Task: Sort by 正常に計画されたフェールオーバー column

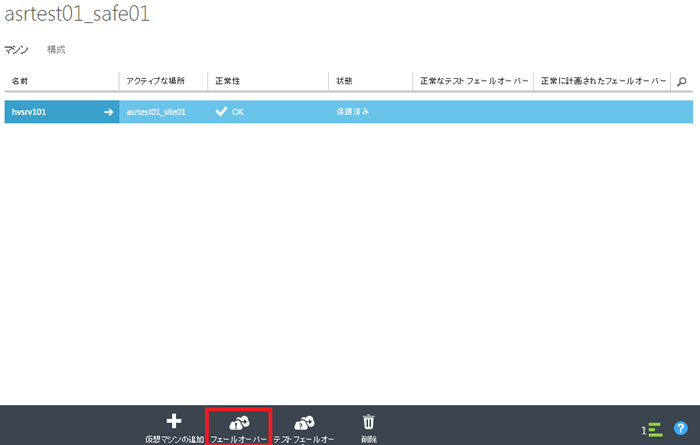Action: point(602,81)
